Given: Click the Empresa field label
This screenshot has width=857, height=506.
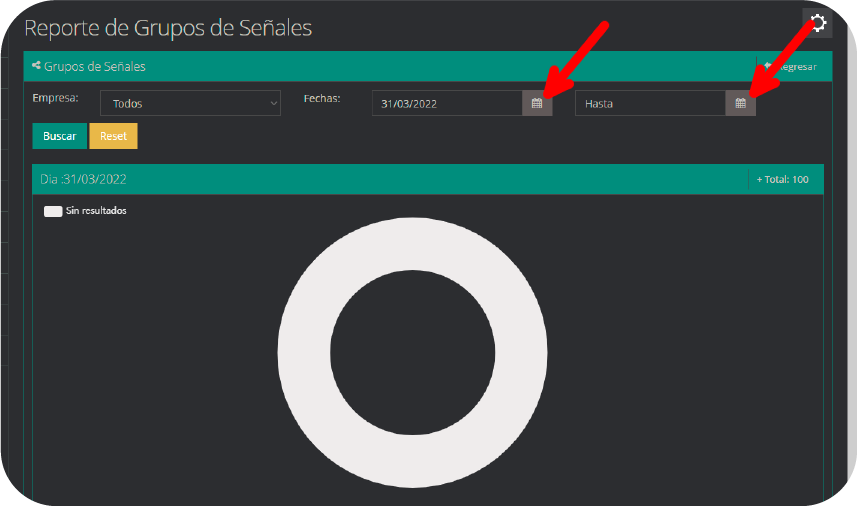Looking at the screenshot, I should 55,98.
